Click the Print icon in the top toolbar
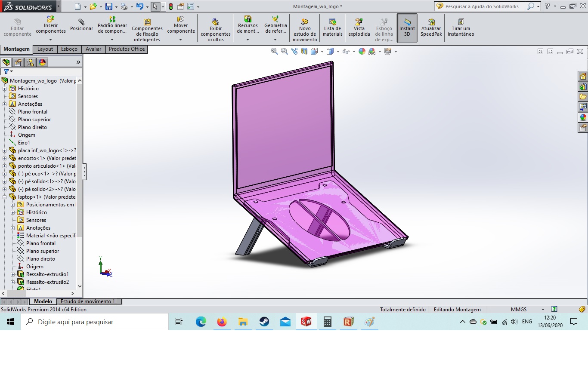 124,6
